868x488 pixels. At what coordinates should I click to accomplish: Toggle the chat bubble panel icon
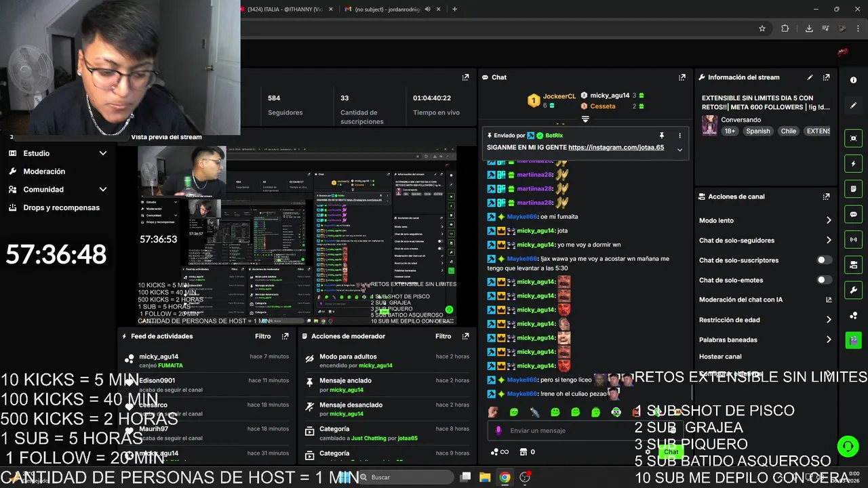pyautogui.click(x=853, y=214)
